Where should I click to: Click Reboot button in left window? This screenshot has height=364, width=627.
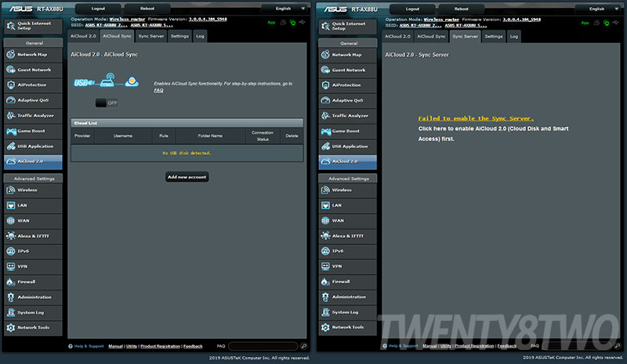pyautogui.click(x=147, y=9)
